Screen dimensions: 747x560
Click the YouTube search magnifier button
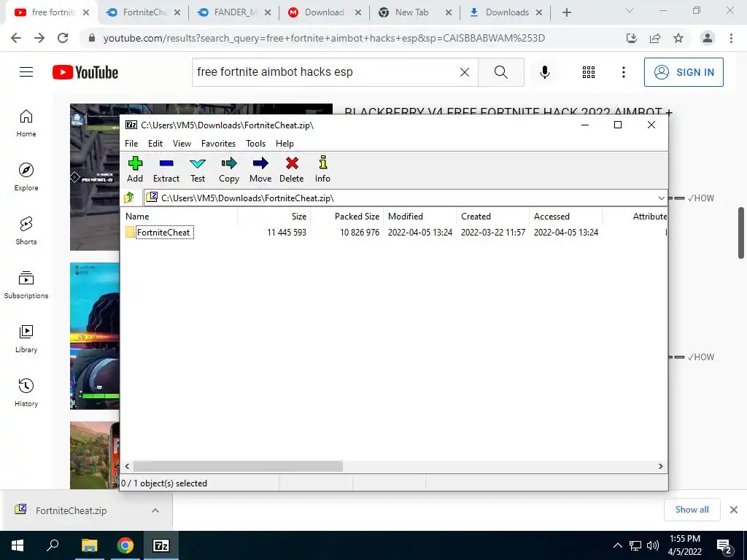500,72
